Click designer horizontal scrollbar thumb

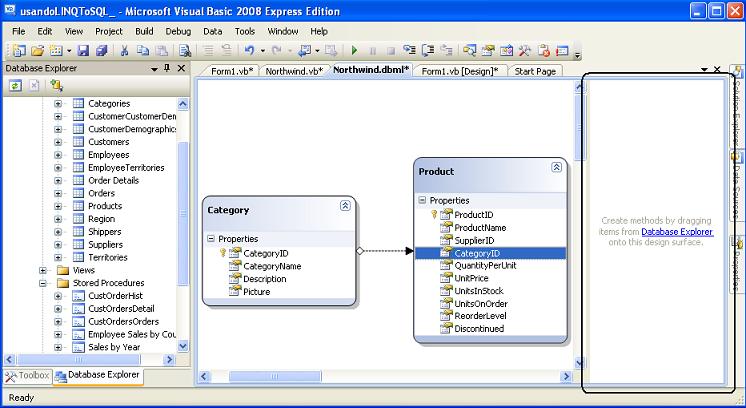coord(275,377)
